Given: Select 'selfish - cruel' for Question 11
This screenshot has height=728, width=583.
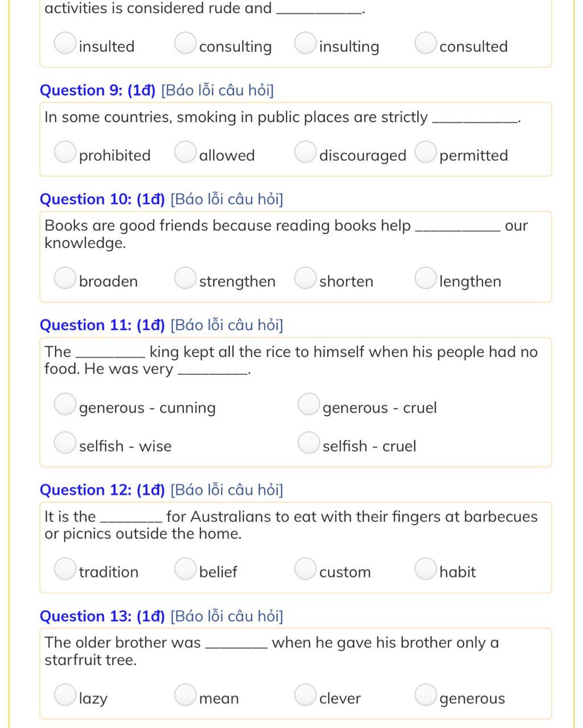Looking at the screenshot, I should [308, 443].
